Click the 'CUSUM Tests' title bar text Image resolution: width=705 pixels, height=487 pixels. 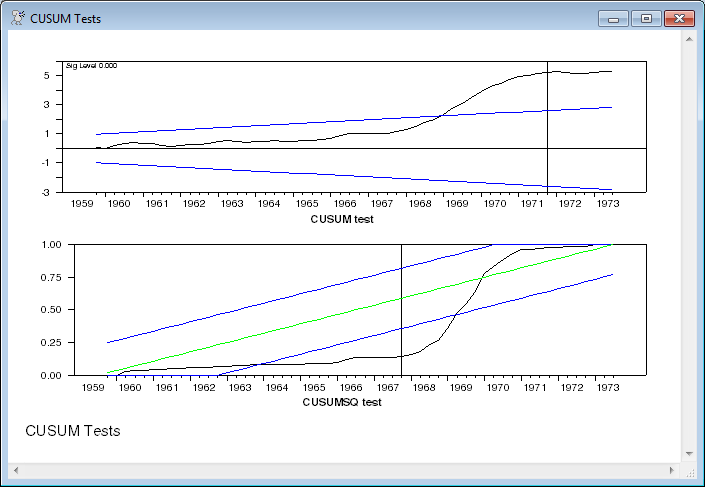[65, 19]
